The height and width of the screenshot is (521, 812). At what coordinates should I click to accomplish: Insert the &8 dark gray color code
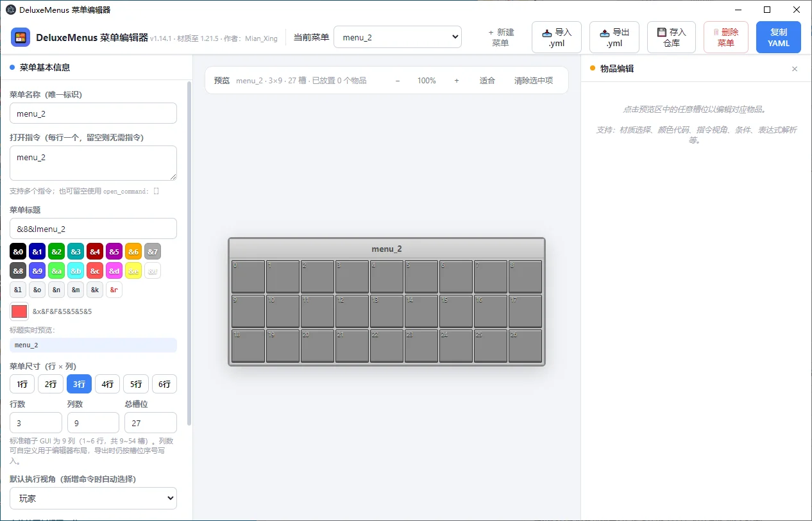point(18,270)
